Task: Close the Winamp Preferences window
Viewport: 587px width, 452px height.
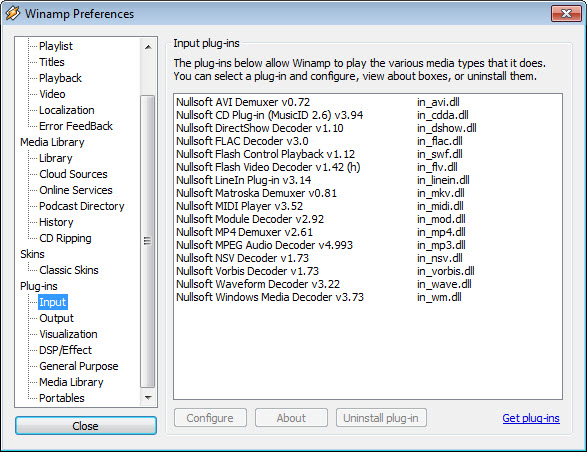Action: [566, 13]
